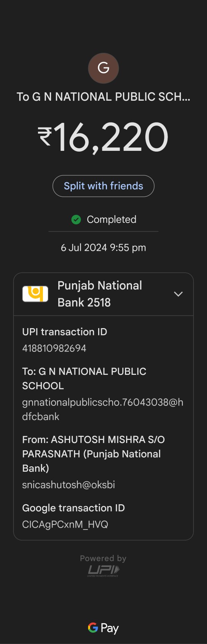The height and width of the screenshot is (644, 207).
Task: Collapse Punjab National Bank 2518 details
Action: point(103,294)
